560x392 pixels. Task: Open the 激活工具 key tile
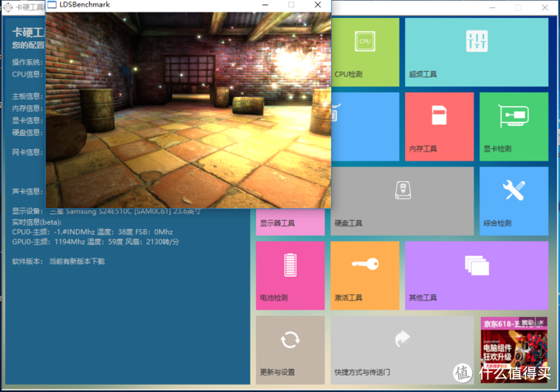click(365, 275)
